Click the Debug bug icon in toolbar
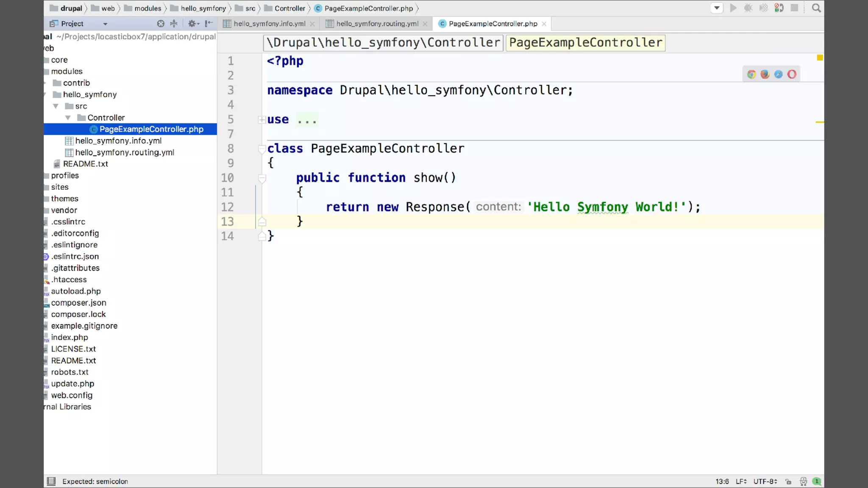 pos(748,8)
